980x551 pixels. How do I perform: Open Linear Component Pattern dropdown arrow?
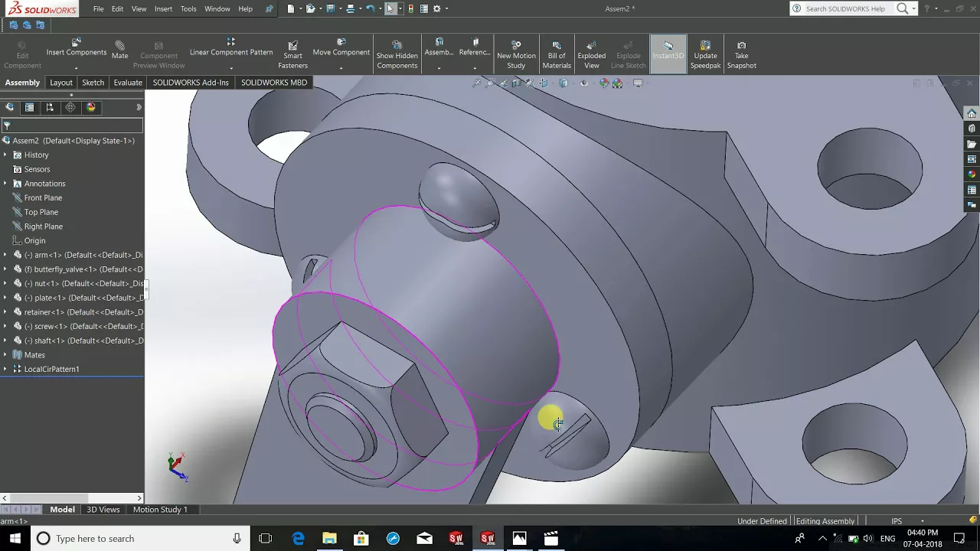[x=231, y=67]
